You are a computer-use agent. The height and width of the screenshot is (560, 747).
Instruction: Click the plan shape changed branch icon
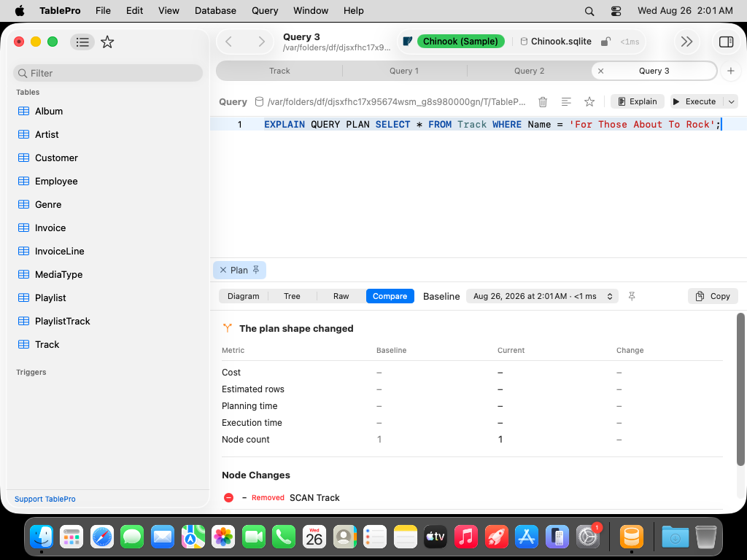click(228, 328)
